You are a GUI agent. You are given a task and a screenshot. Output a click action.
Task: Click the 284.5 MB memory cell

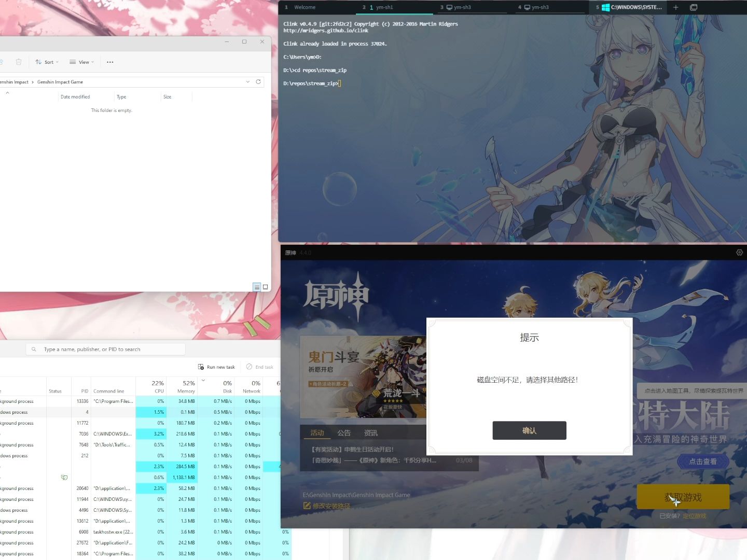pos(182,467)
